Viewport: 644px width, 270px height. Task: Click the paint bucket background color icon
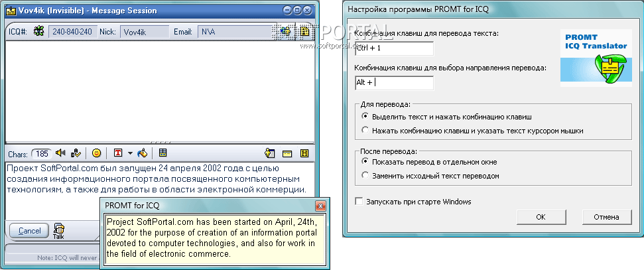click(x=142, y=153)
